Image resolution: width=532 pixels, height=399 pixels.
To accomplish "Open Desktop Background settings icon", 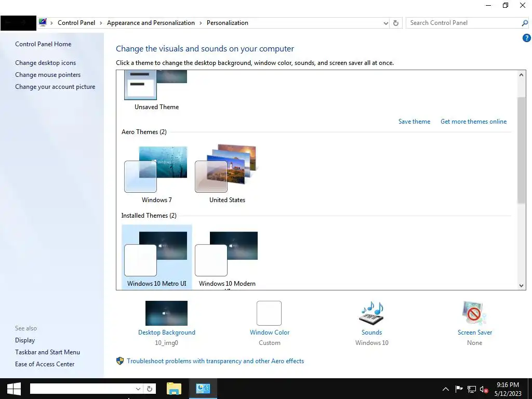I will pos(166,313).
